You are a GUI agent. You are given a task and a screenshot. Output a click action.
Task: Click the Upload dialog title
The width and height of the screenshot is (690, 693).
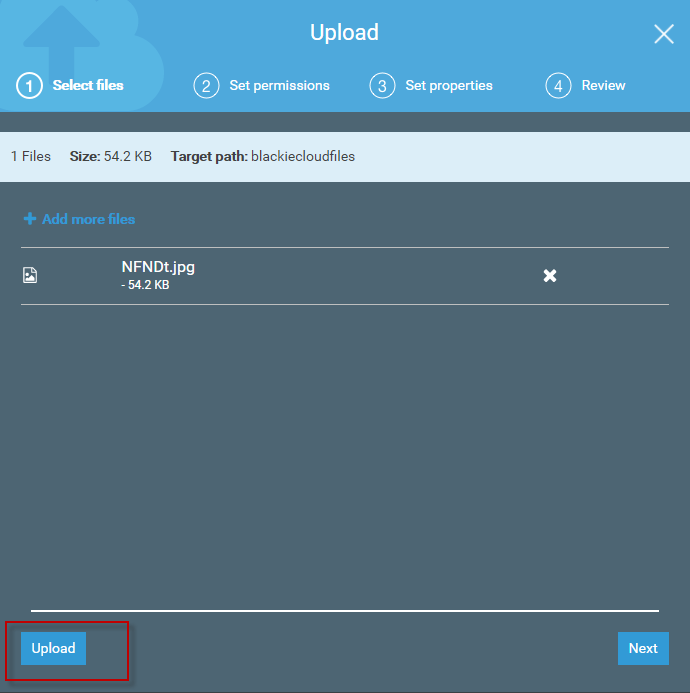click(344, 32)
